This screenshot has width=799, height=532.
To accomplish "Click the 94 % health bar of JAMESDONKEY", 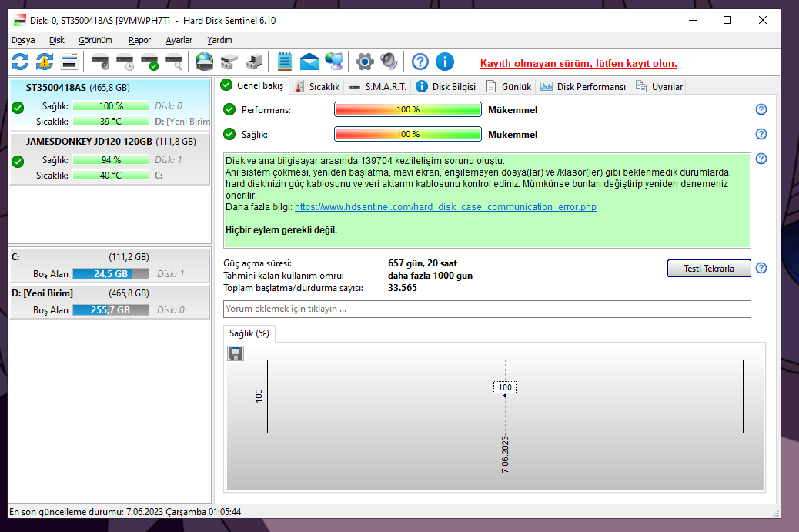I will coord(111,160).
